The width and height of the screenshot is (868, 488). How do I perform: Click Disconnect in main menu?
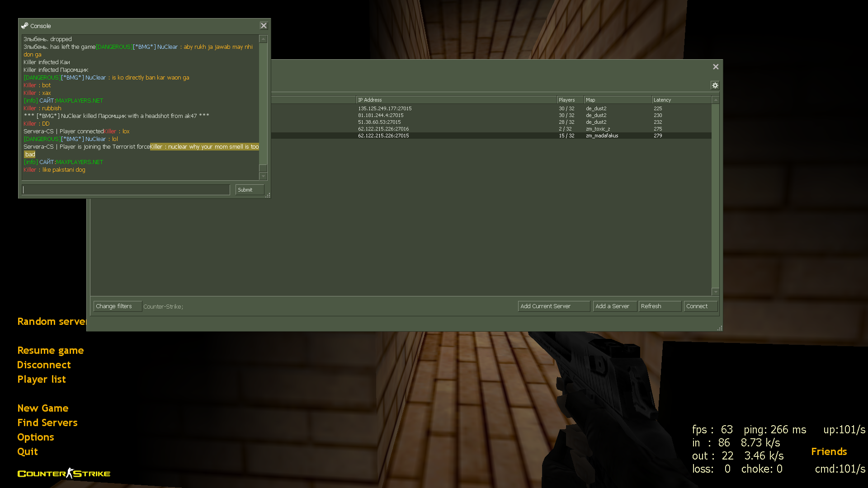[x=44, y=365]
